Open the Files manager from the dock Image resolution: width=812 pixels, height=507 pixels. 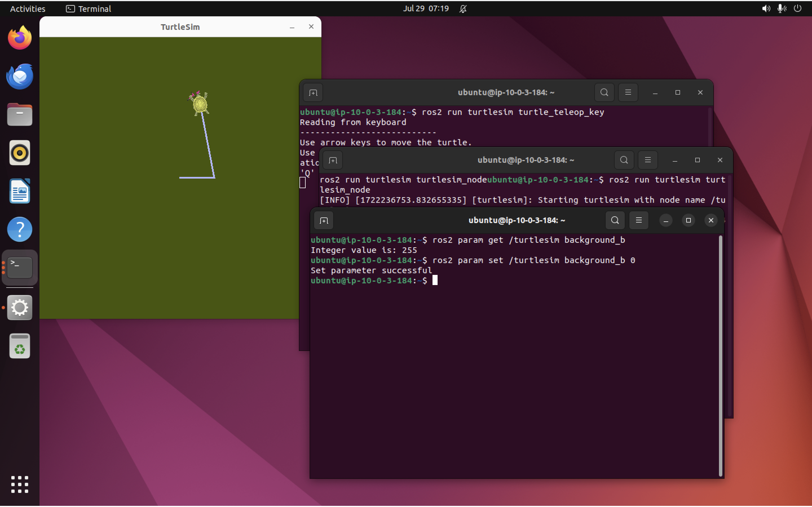coord(19,114)
